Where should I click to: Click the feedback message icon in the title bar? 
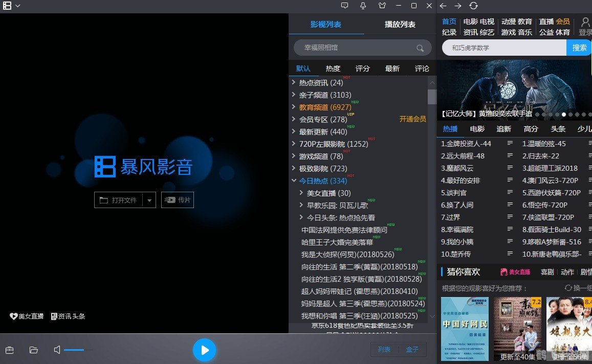(344, 6)
